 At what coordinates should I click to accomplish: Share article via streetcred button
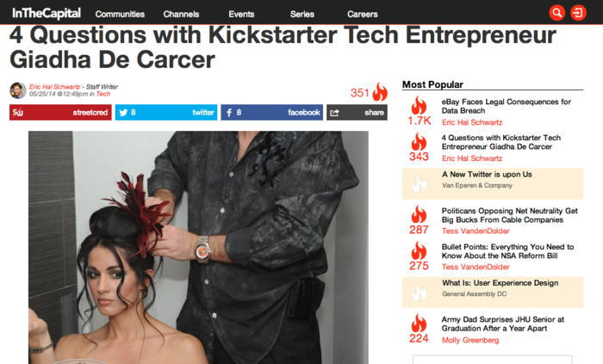pyautogui.click(x=60, y=113)
